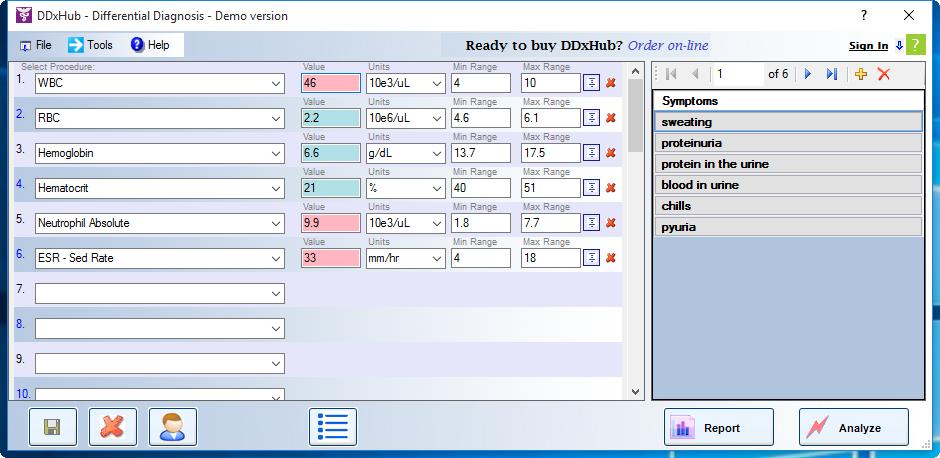This screenshot has width=940, height=458.
Task: Click the range icon in WBC row
Action: (592, 83)
